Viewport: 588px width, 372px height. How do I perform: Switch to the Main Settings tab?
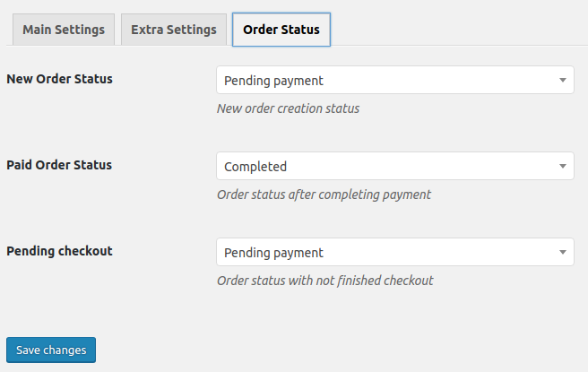pos(64,30)
